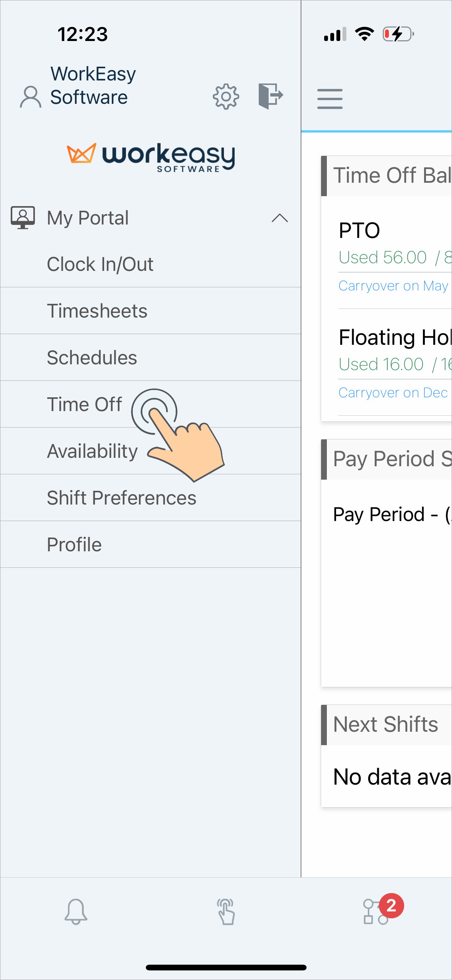
Task: Tap the clock-in touch hand icon
Action: (226, 912)
